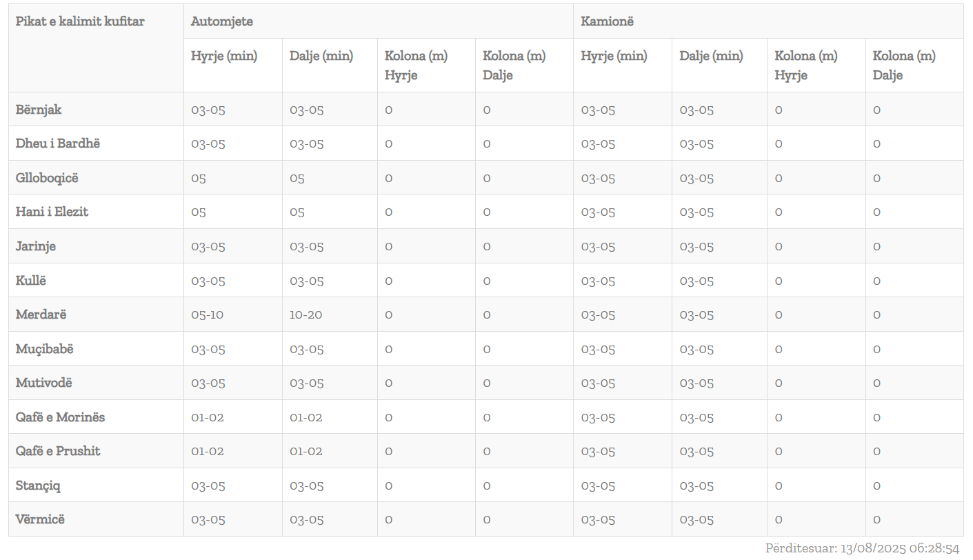Click the Kamionë column group header

point(608,21)
